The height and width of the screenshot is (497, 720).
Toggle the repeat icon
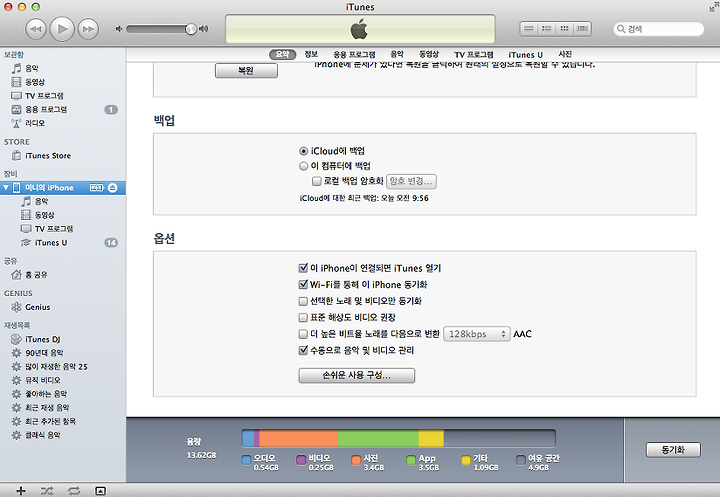click(73, 491)
